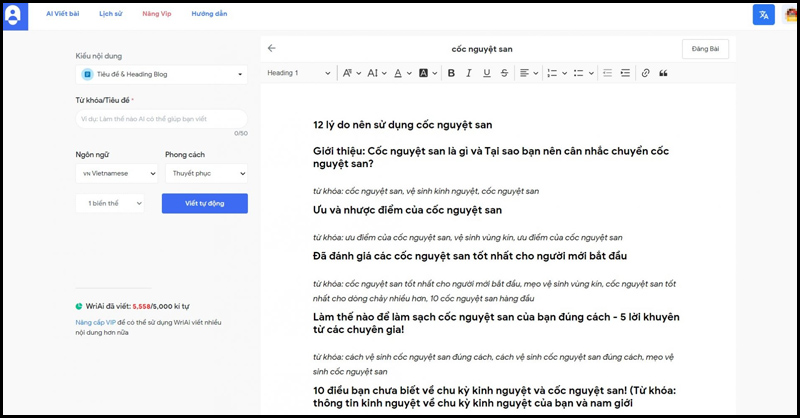800x418 pixels.
Task: Click the Viết tự động button
Action: coord(205,203)
